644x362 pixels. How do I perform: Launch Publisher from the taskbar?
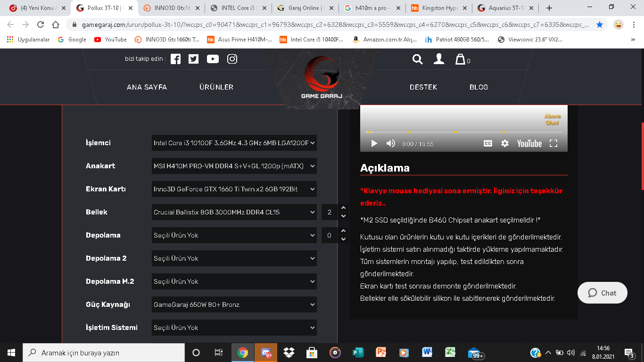pyautogui.click(x=358, y=353)
